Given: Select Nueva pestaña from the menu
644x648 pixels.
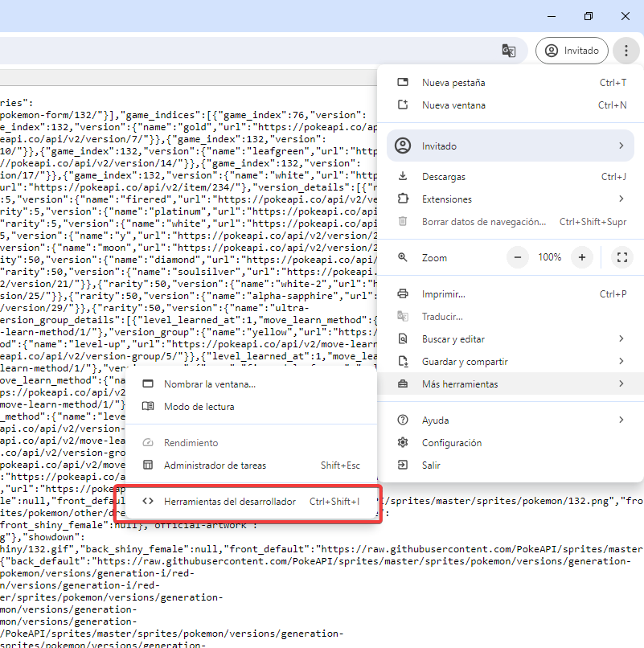Looking at the screenshot, I should click(453, 83).
